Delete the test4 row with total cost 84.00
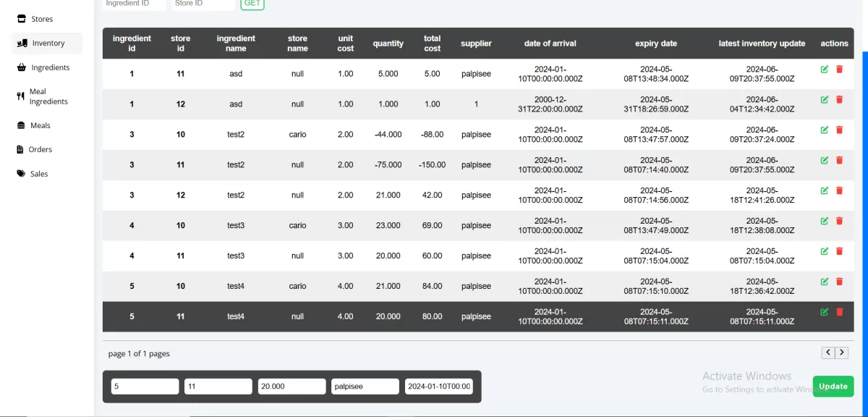 point(840,282)
